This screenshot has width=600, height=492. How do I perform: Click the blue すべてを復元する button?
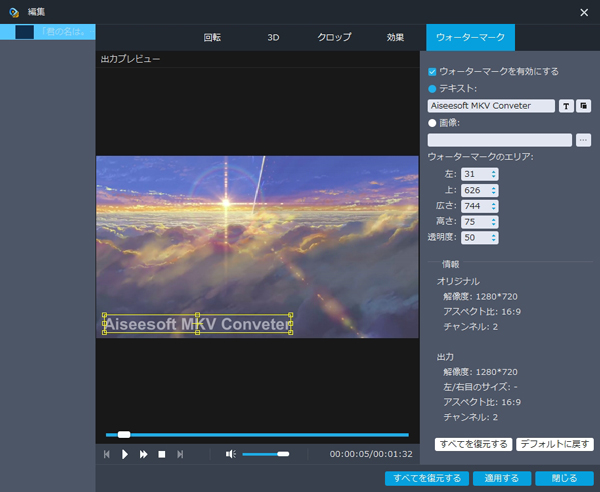point(427,478)
